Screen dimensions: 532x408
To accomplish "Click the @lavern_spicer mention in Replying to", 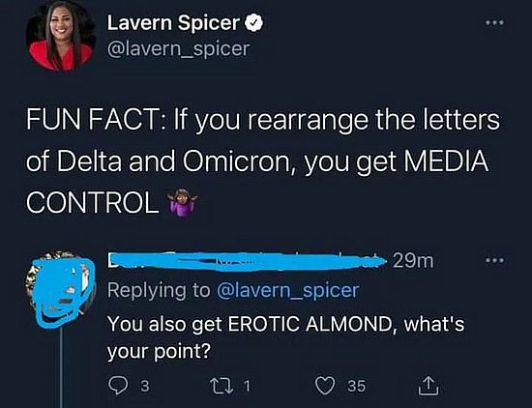I will [287, 291].
